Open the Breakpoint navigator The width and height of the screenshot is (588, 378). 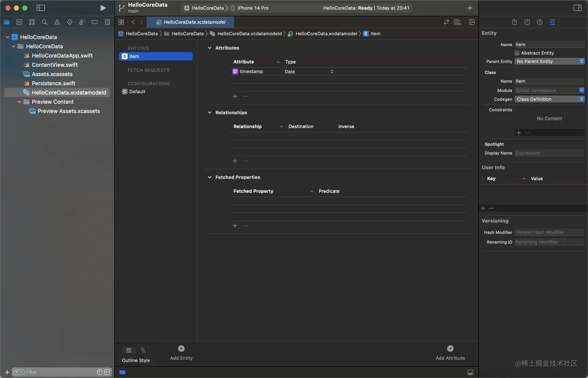click(x=94, y=22)
